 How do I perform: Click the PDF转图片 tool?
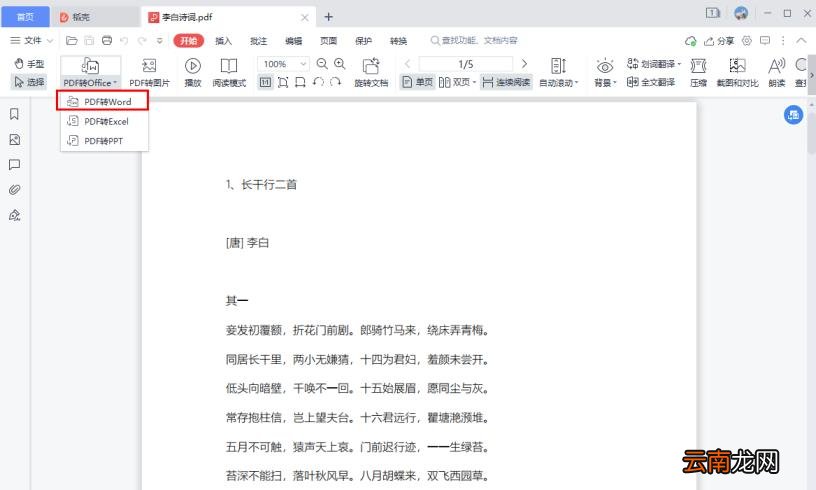click(x=149, y=72)
